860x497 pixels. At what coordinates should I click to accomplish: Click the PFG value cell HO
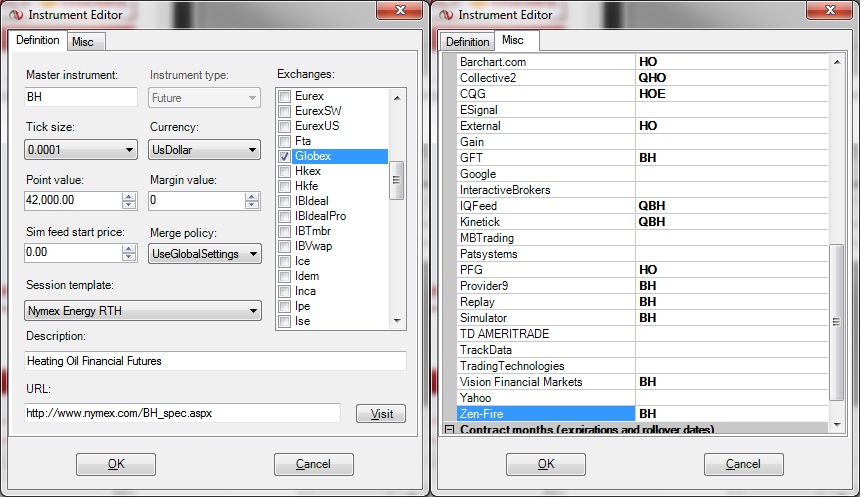(x=732, y=270)
